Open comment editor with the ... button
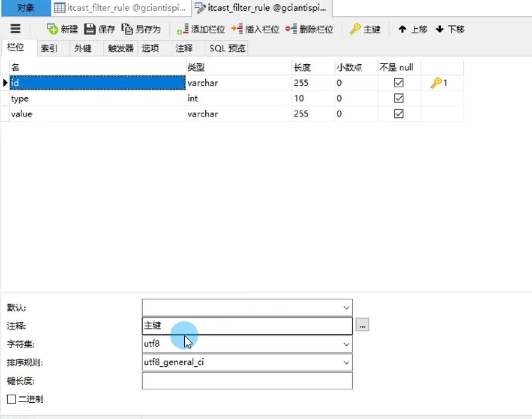This screenshot has height=419, width=532. click(362, 325)
